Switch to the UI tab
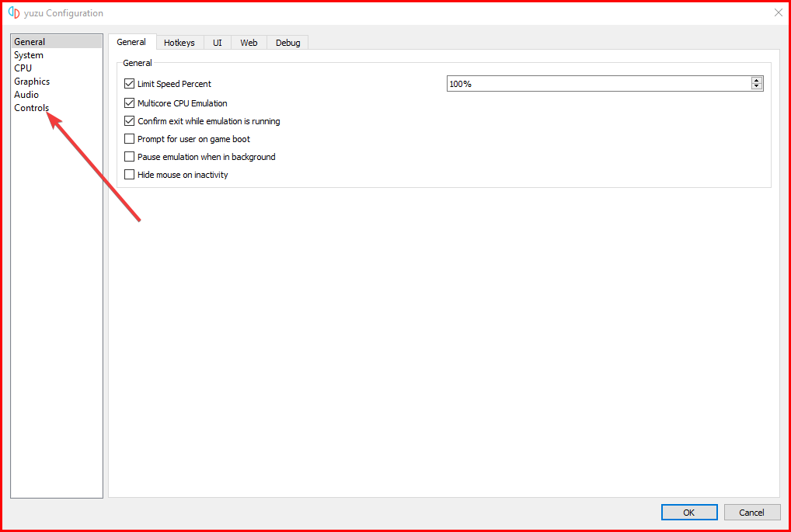791x532 pixels. [218, 43]
